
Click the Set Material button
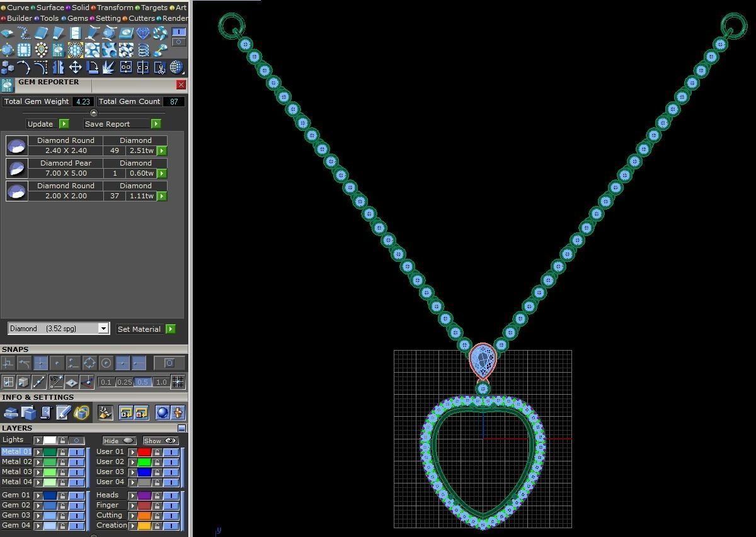(146, 329)
